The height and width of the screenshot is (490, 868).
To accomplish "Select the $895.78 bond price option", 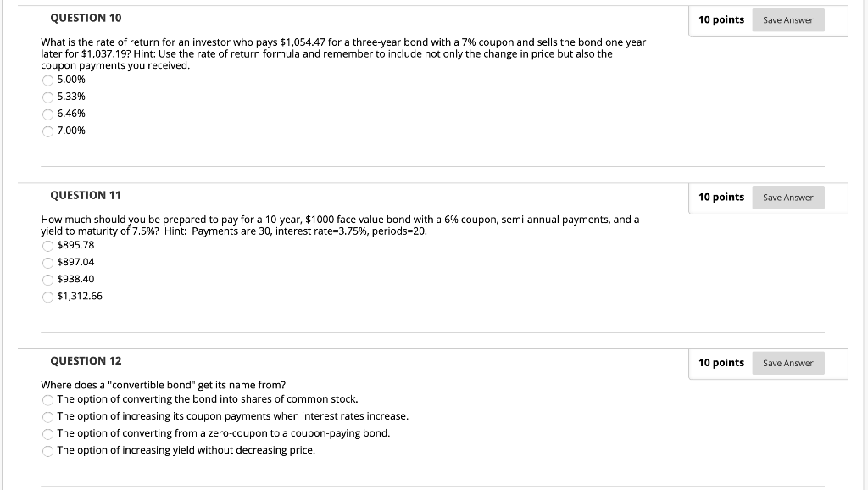I will point(47,244).
